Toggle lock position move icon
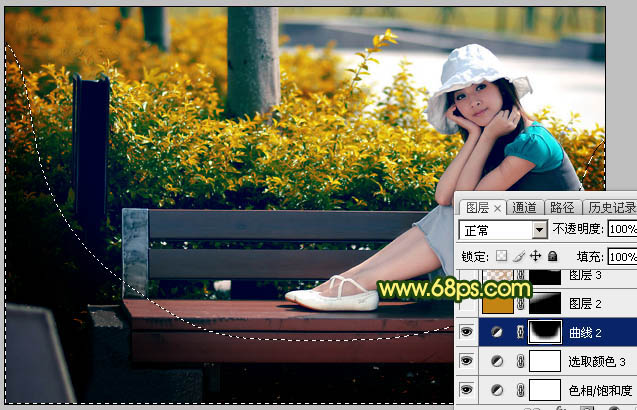This screenshot has width=637, height=410. click(x=535, y=256)
